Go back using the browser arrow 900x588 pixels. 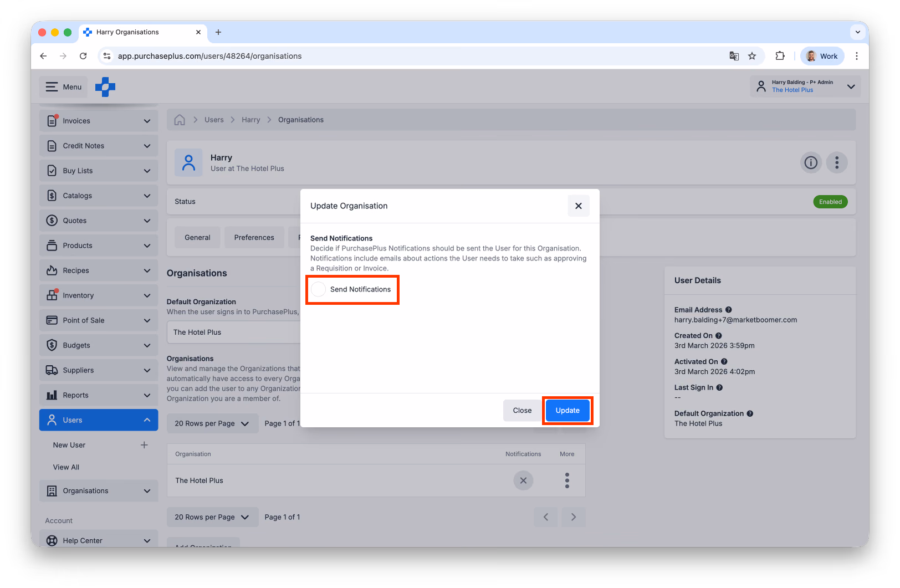click(x=43, y=56)
